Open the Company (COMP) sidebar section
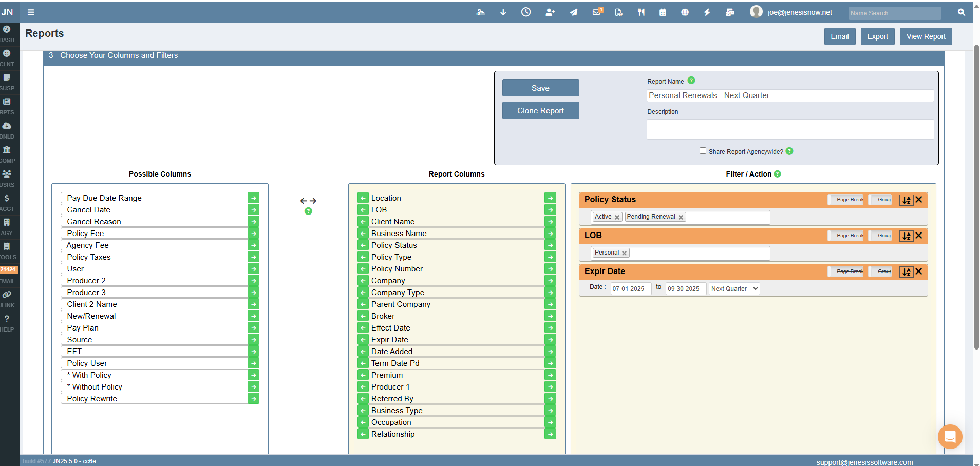980x466 pixels. (7, 153)
